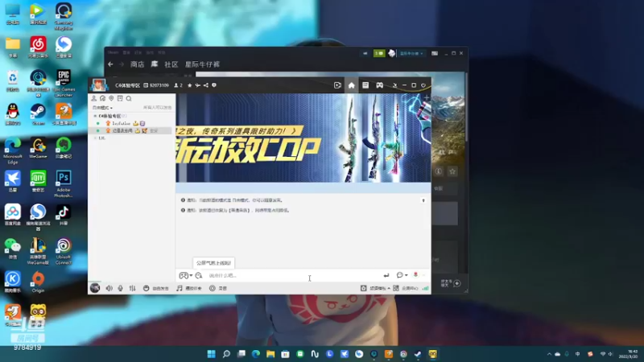Open Steam desktop shortcut
Image resolution: width=644 pixels, height=362 pixels.
pyautogui.click(x=38, y=114)
